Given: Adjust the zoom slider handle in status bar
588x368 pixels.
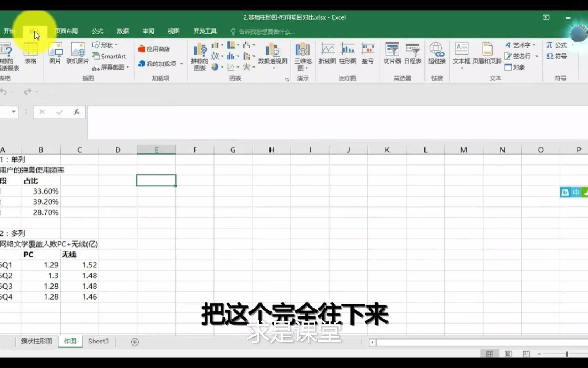Looking at the screenshot, I should (567, 354).
